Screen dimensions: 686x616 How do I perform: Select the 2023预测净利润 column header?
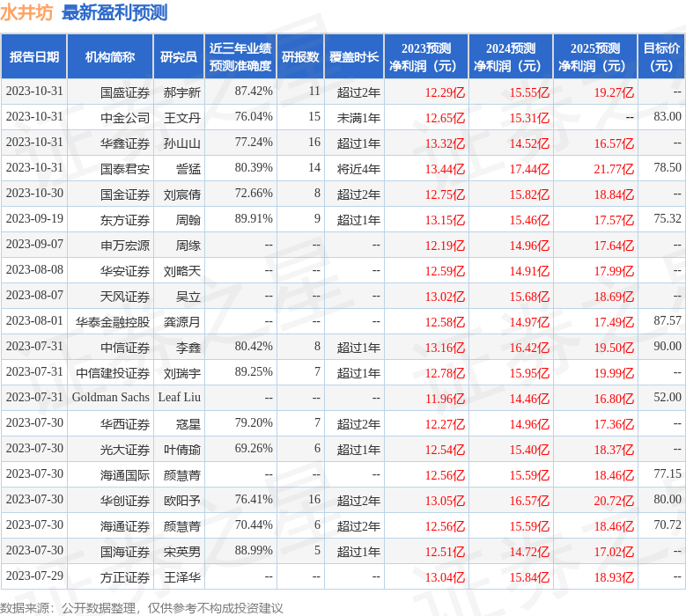426,57
